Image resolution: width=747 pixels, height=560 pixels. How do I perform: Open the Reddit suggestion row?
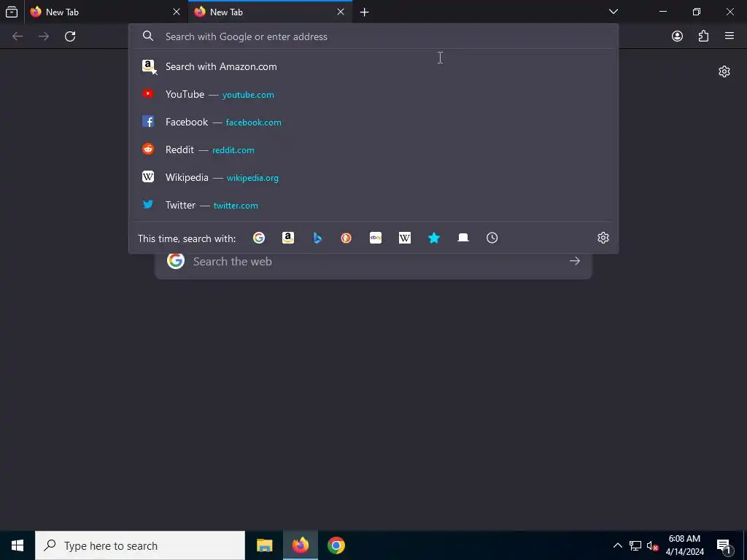[x=373, y=149]
